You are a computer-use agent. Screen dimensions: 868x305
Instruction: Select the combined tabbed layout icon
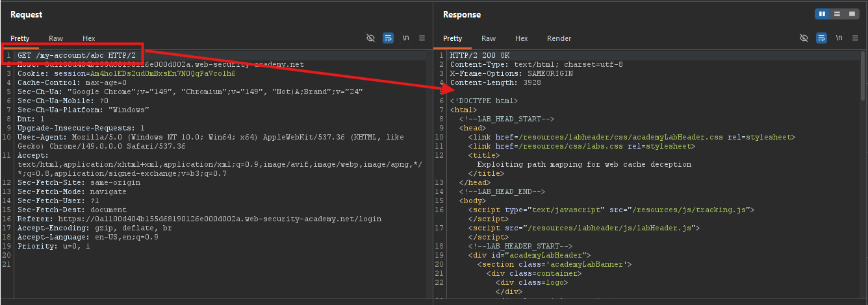pyautogui.click(x=852, y=14)
